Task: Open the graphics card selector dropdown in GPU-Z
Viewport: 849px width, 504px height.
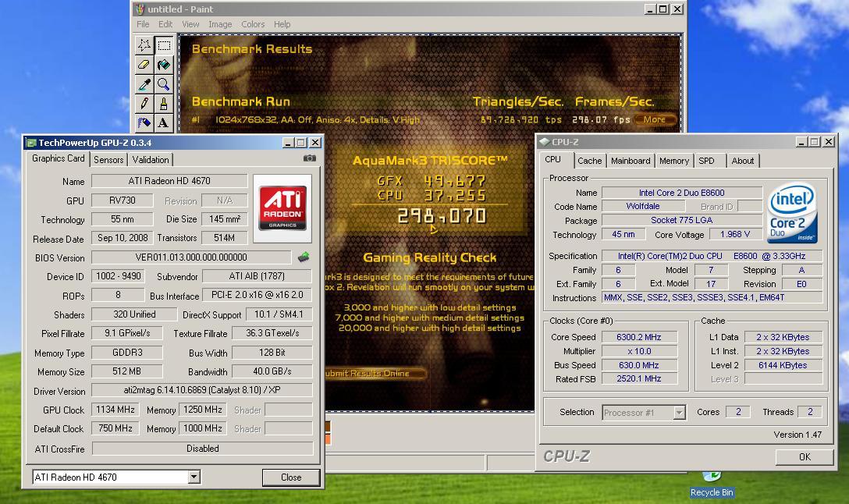Action: [x=194, y=477]
